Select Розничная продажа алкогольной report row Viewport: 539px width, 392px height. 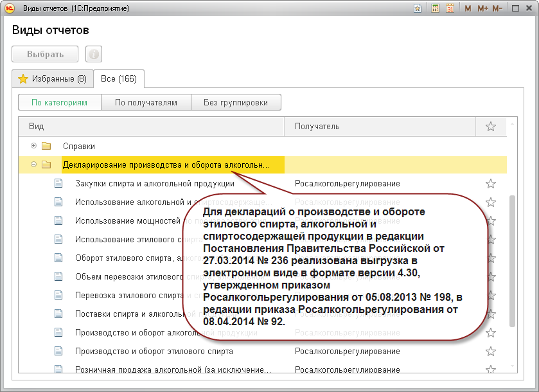(173, 370)
